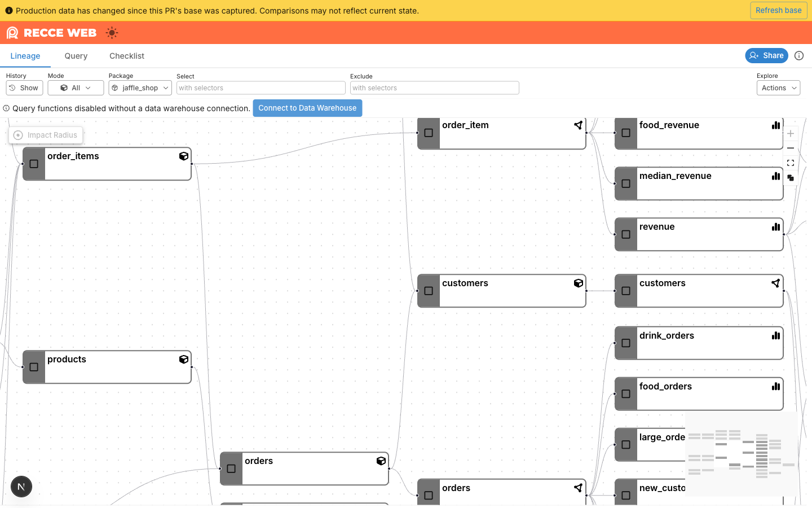The height and width of the screenshot is (508, 812).
Task: Open the Explore Actions dropdown
Action: (778, 88)
